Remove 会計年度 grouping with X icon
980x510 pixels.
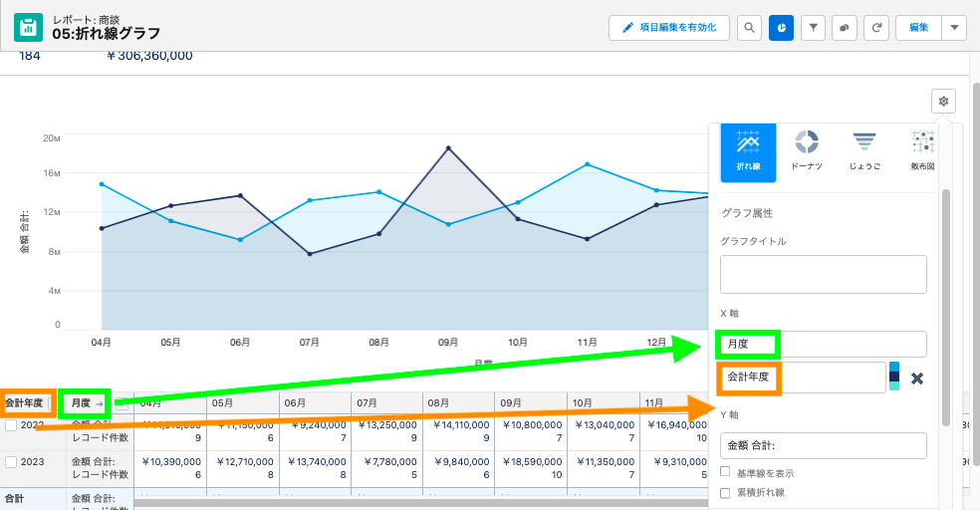click(917, 379)
